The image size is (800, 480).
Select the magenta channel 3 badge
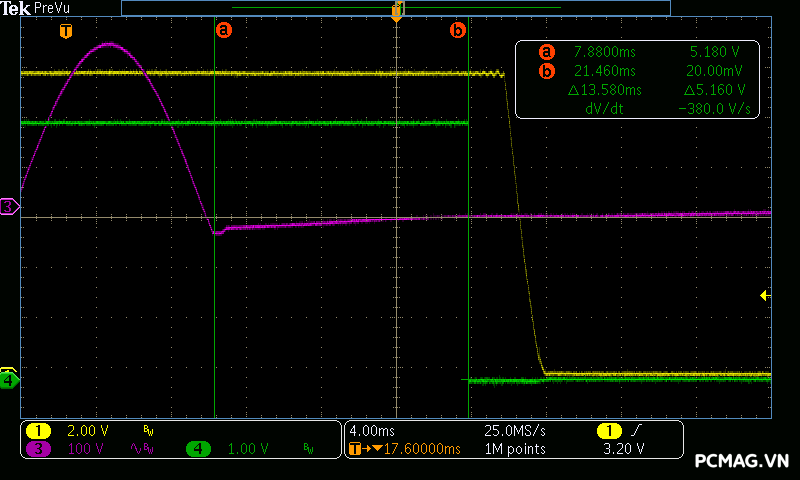click(x=39, y=449)
